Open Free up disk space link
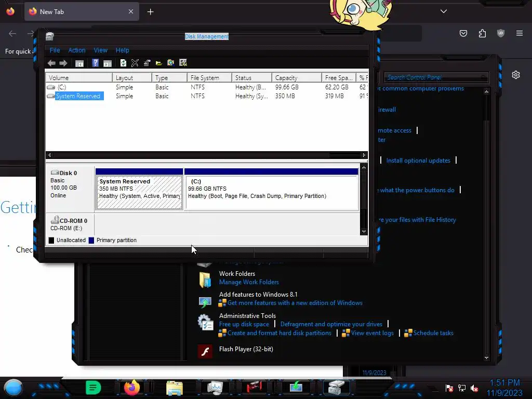The image size is (532, 399). (244, 324)
